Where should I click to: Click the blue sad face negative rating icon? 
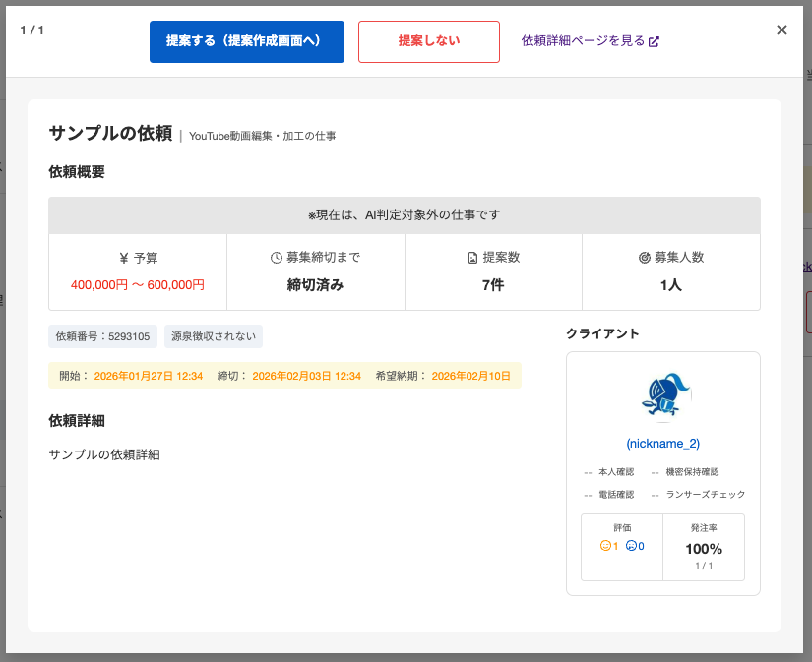(x=631, y=545)
